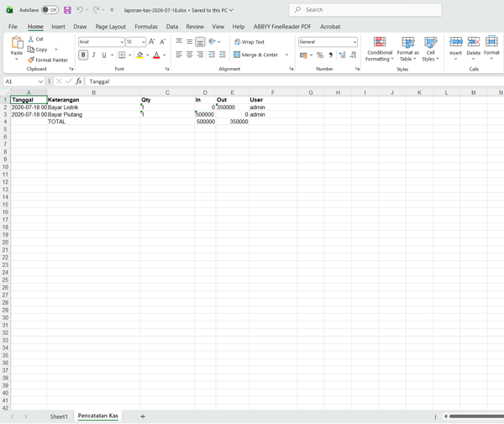Click the Percent Style icon
The height and width of the screenshot is (424, 504).
[x=319, y=55]
